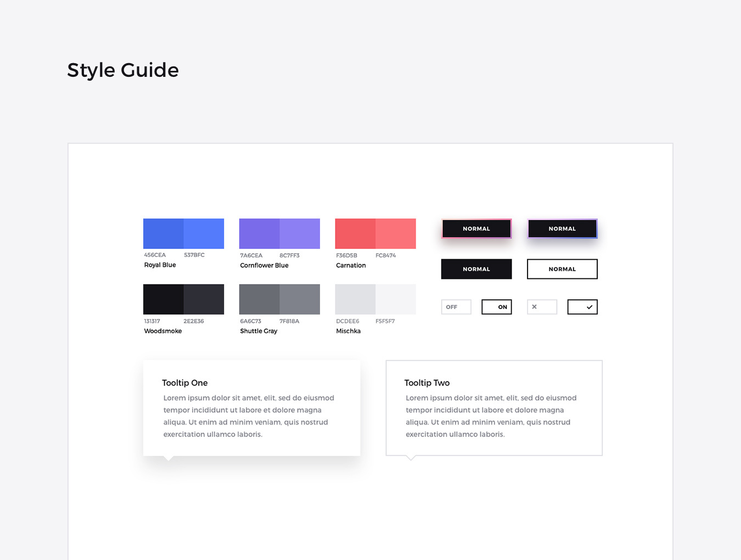This screenshot has height=560, width=741.
Task: Select the 2E2E36 dark gray swatch
Action: pos(204,299)
